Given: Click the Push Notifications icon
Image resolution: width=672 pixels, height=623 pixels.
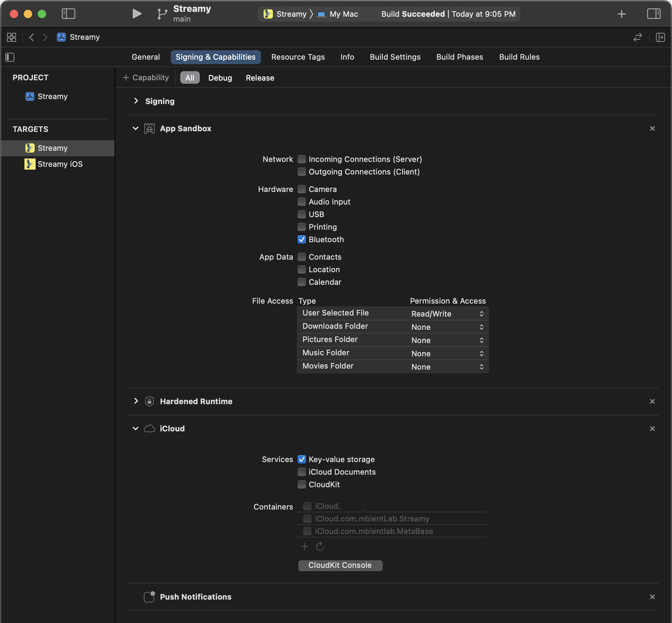Looking at the screenshot, I should [149, 597].
